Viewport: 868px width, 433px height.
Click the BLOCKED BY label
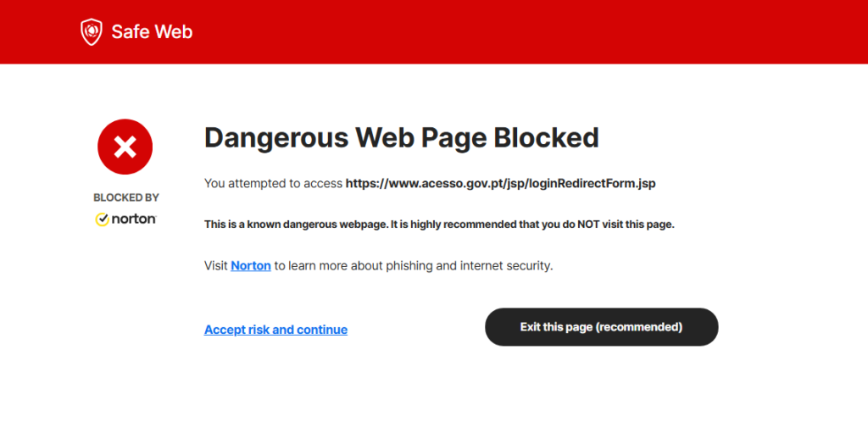pyautogui.click(x=125, y=197)
